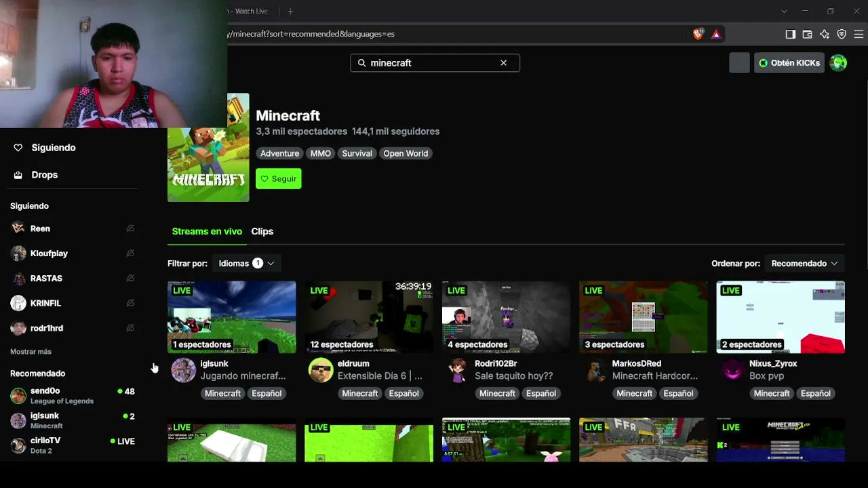Click the offline icon next to KRINFIL
This screenshot has width=868, height=488.
coord(130,303)
